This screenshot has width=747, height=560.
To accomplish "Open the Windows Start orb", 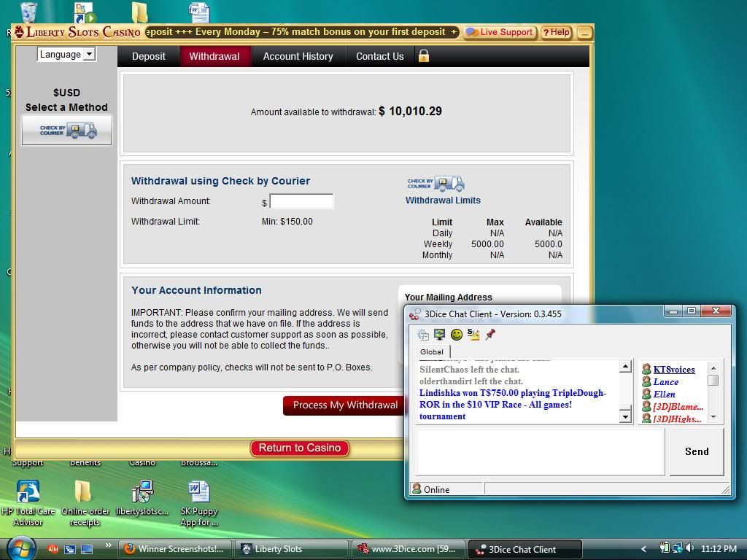I will 21,548.
